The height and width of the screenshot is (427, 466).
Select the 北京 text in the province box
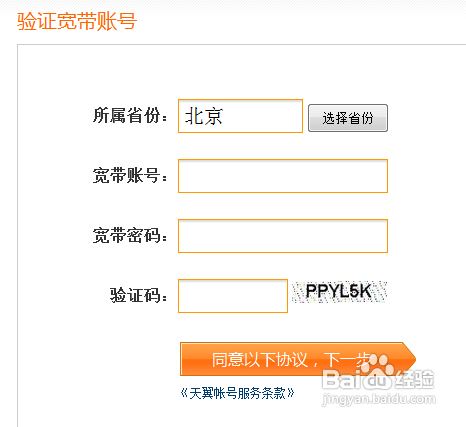(204, 116)
